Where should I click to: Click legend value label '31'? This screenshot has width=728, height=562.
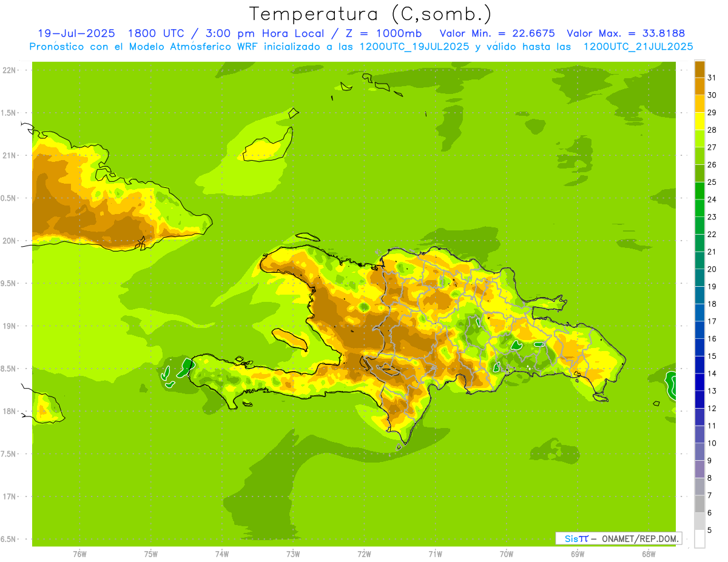tap(712, 78)
